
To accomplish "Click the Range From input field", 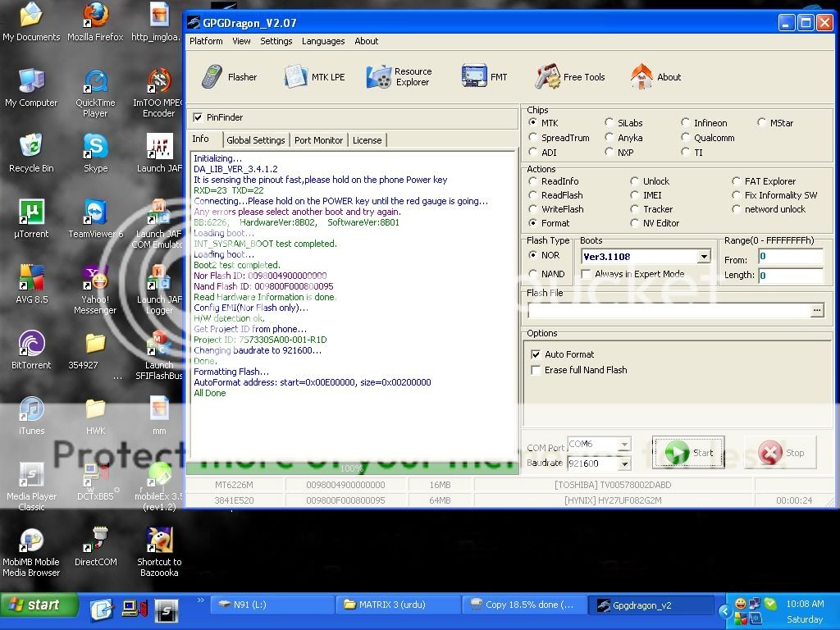I will pos(791,256).
